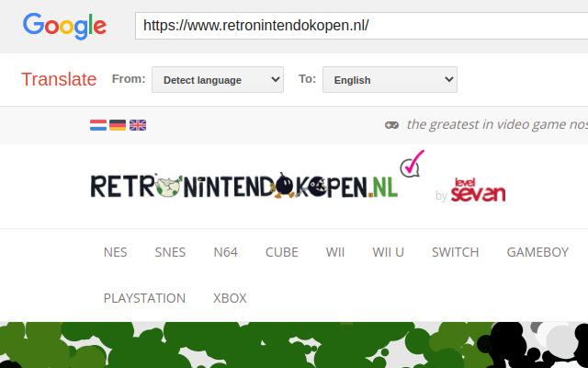
Task: Open the Detect language dropdown
Action: point(218,80)
